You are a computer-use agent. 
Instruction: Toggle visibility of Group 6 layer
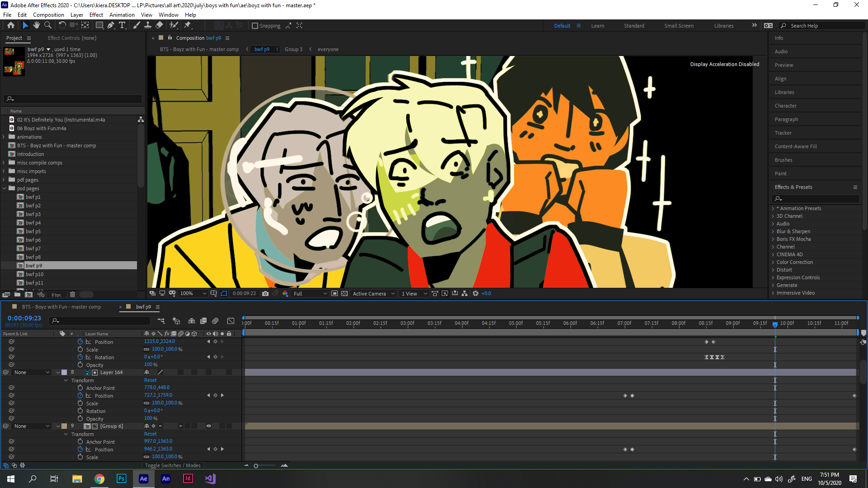(209, 426)
